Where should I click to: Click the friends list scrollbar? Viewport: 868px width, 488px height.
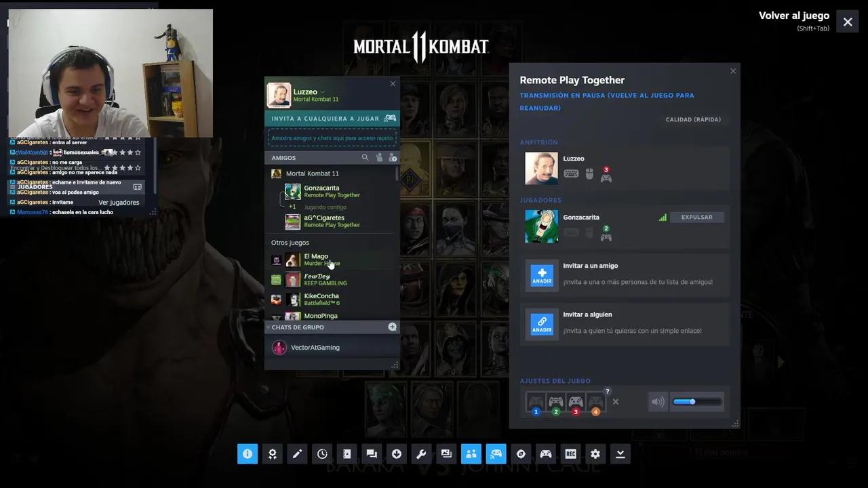[397, 175]
